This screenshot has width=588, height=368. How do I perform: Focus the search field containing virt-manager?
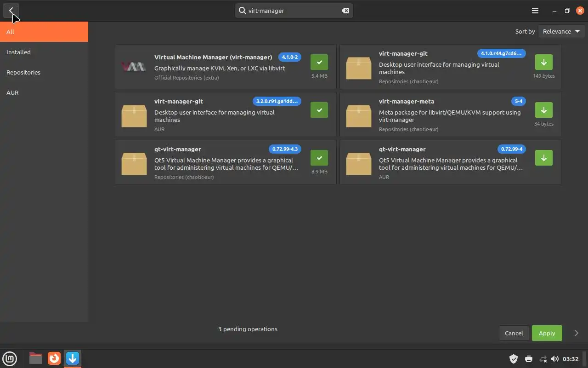pyautogui.click(x=294, y=11)
